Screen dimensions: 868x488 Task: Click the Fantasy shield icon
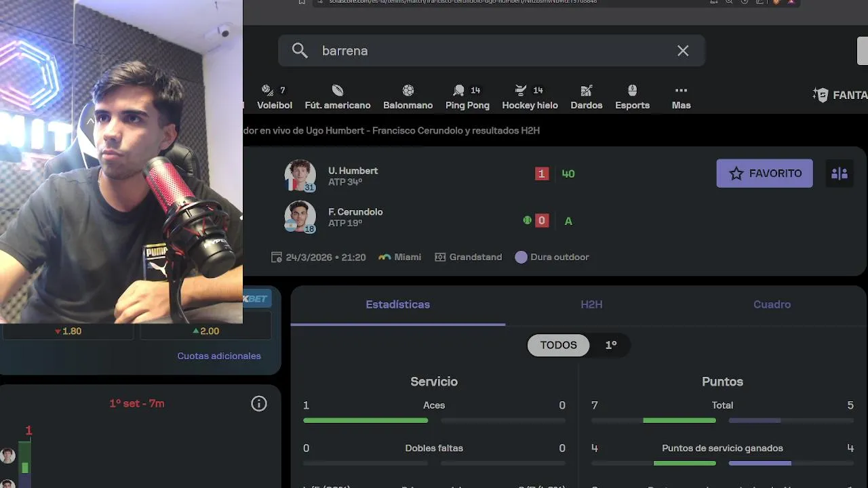pyautogui.click(x=821, y=95)
